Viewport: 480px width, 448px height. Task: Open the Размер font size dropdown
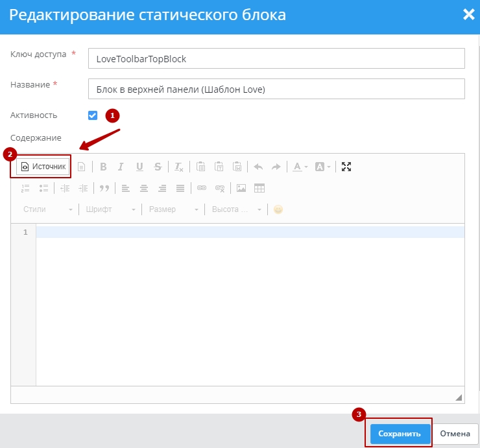[x=173, y=209]
